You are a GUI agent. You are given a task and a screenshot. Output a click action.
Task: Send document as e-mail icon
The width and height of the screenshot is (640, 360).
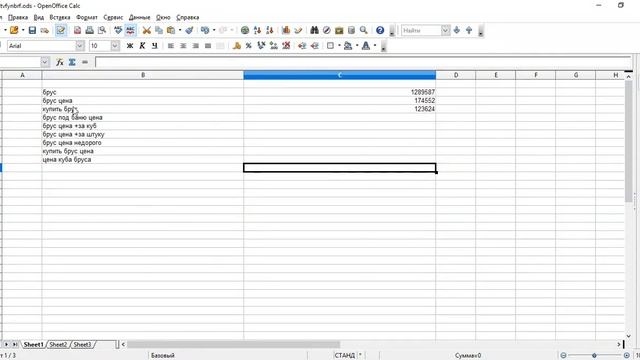[x=44, y=30]
